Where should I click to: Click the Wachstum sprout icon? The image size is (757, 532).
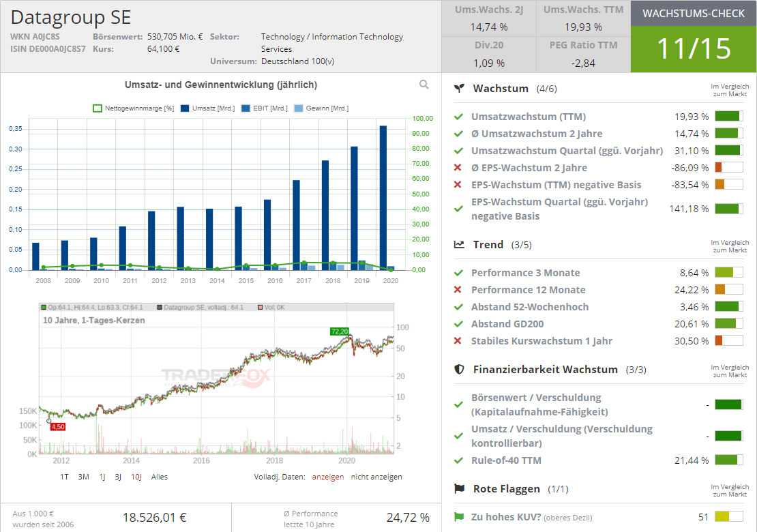(x=459, y=89)
